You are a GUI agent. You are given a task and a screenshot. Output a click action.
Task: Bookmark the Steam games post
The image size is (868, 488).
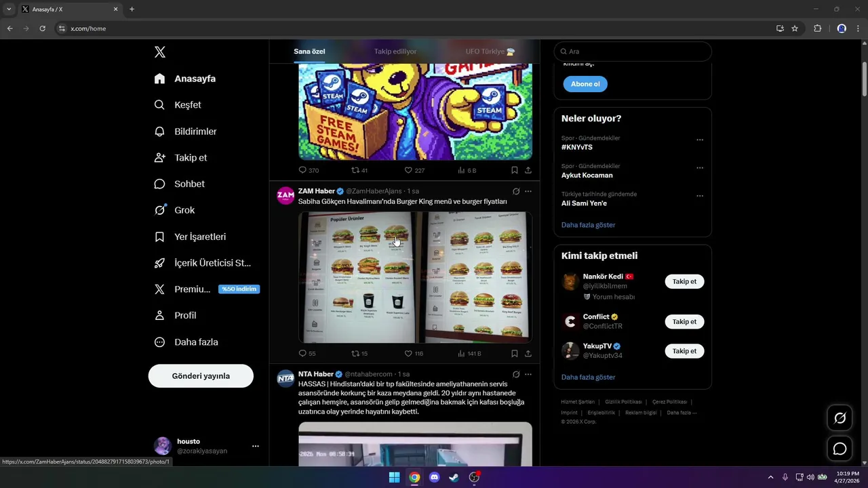(x=515, y=170)
